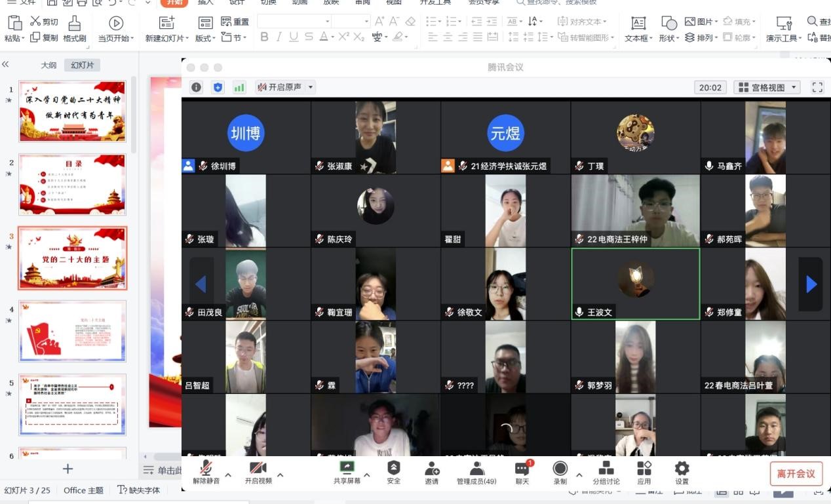Open the Security (安全) shield icon

[x=393, y=468]
